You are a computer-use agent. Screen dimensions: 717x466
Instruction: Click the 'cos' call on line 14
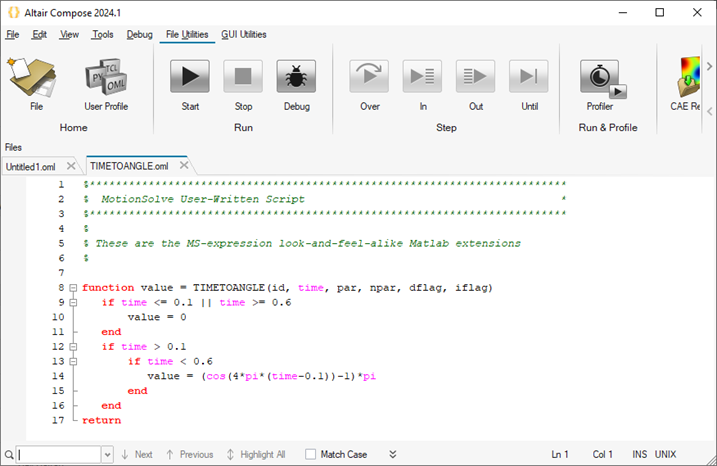[x=216, y=376]
